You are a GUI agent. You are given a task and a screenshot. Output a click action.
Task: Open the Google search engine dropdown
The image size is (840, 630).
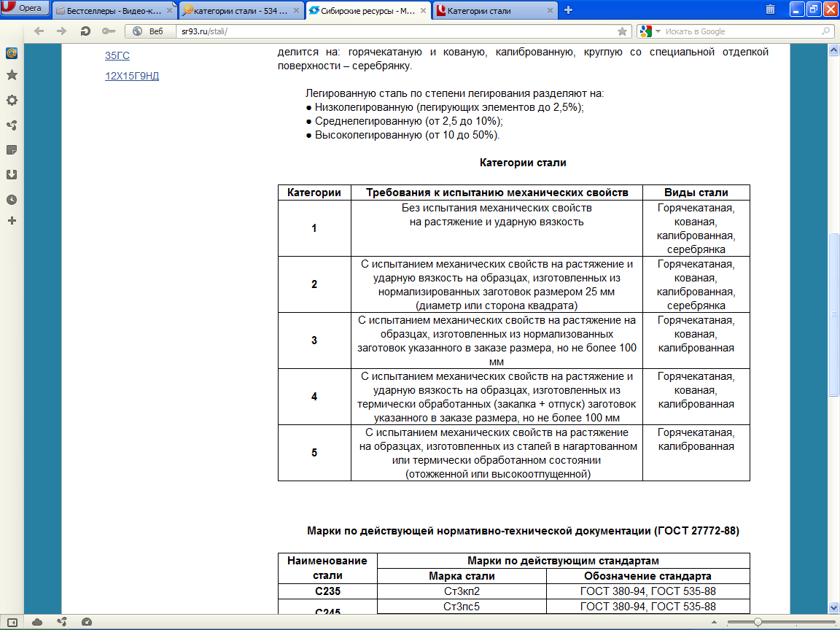click(650, 31)
